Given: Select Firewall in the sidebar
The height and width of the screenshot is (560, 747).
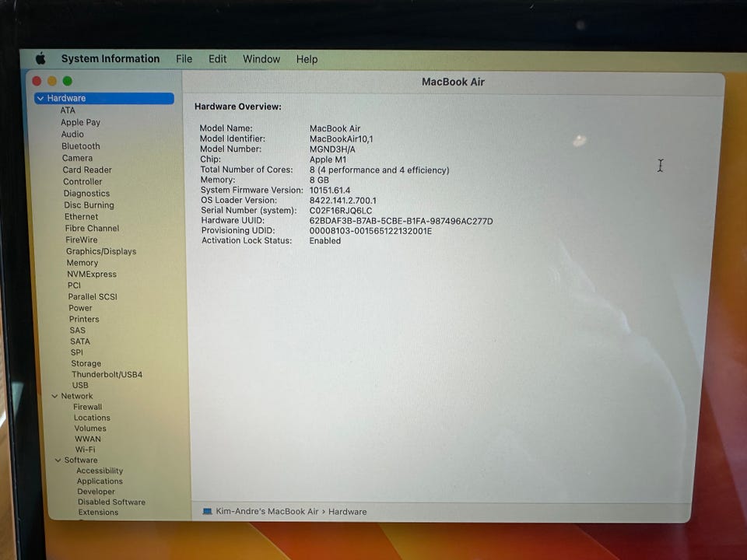Looking at the screenshot, I should click(88, 407).
